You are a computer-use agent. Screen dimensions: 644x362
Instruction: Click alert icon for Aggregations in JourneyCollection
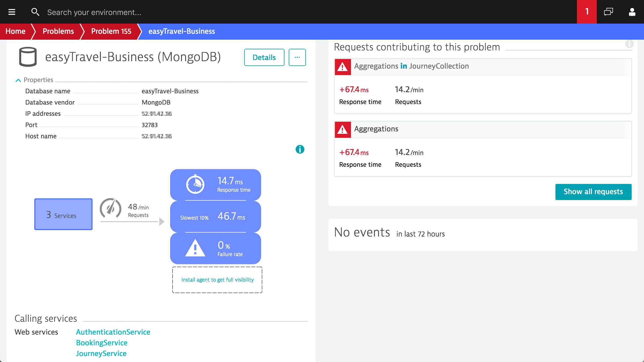343,67
